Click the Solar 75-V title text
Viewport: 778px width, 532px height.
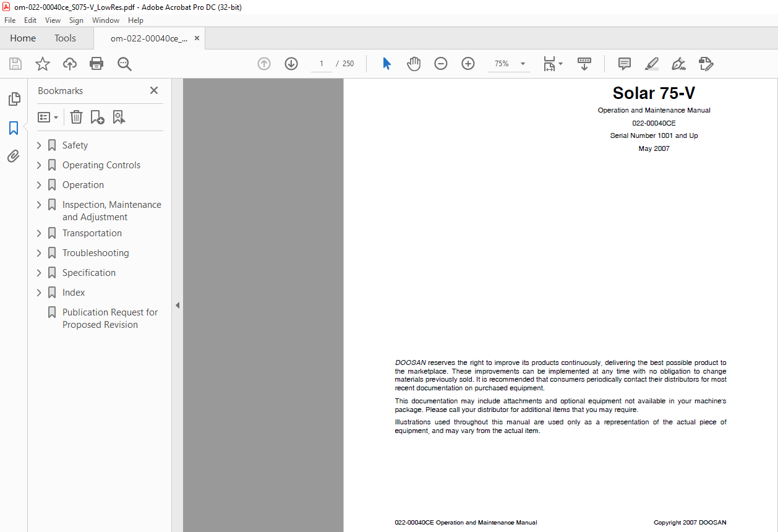pyautogui.click(x=654, y=93)
